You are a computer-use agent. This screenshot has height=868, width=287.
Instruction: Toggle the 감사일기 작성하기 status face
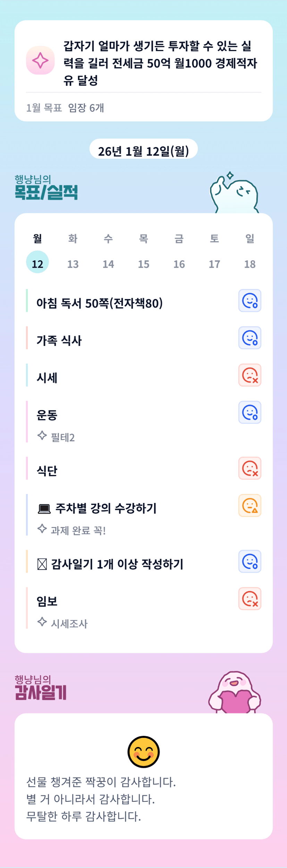click(250, 561)
